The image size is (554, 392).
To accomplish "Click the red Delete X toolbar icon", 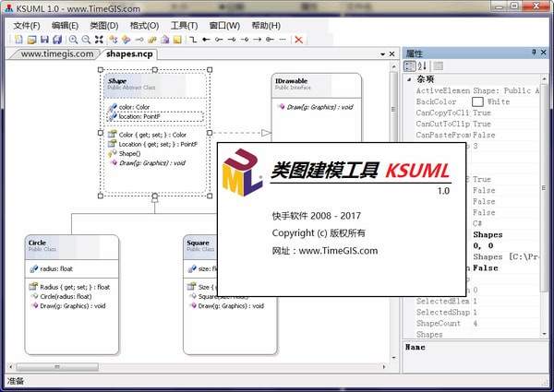I will (x=298, y=40).
